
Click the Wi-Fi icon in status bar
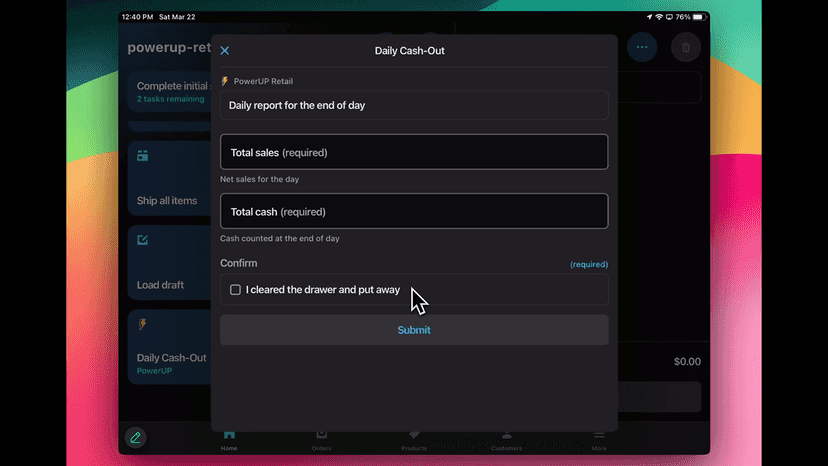click(x=659, y=17)
